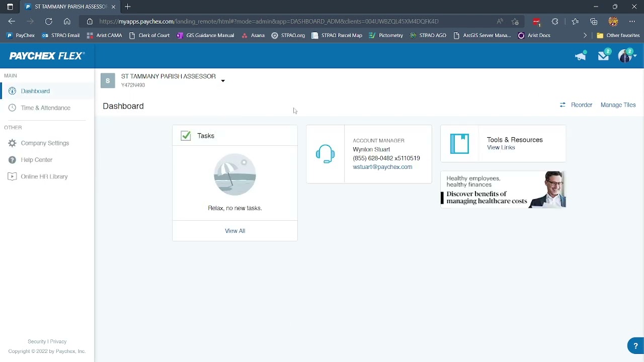Open the Arist Docs bookmark
The height and width of the screenshot is (362, 644).
tap(534, 35)
